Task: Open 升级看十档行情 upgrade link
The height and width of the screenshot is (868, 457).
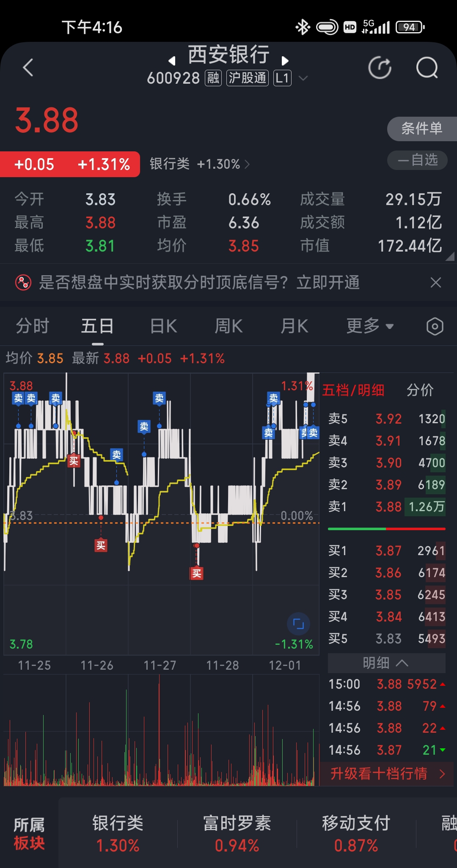Action: (386, 774)
